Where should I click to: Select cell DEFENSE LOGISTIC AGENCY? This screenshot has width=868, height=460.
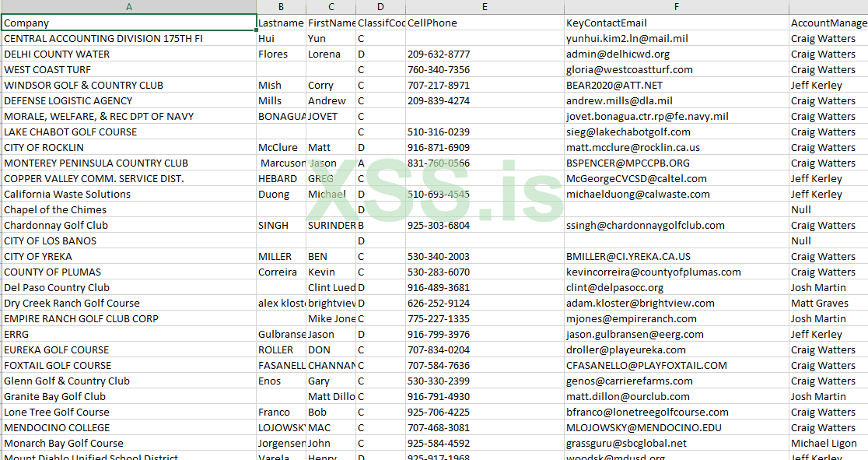pos(129,100)
